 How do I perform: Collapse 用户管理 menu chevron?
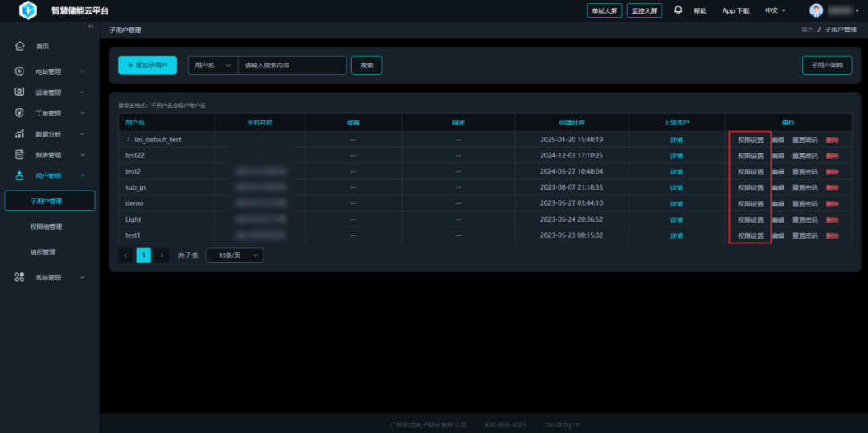click(83, 176)
